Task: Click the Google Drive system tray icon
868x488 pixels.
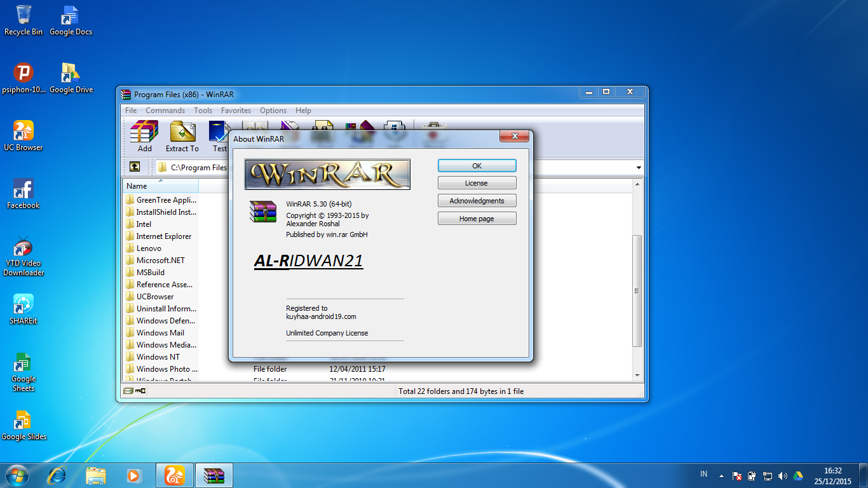Action: (x=798, y=475)
